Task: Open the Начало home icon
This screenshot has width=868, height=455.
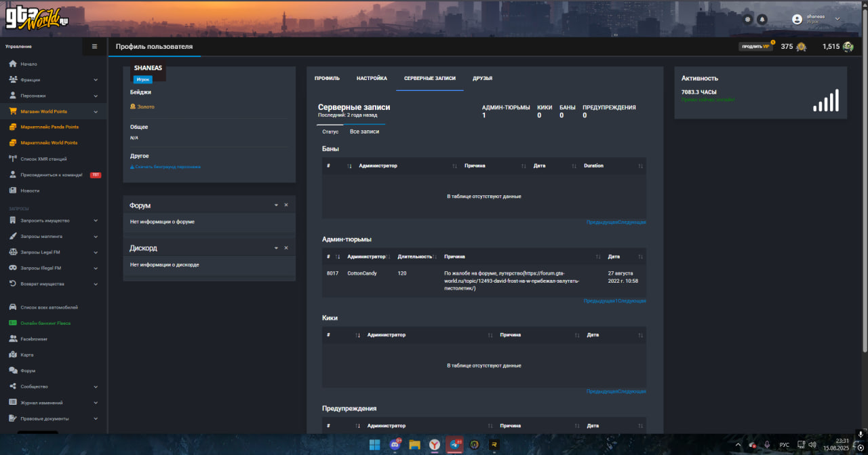Action: tap(13, 64)
